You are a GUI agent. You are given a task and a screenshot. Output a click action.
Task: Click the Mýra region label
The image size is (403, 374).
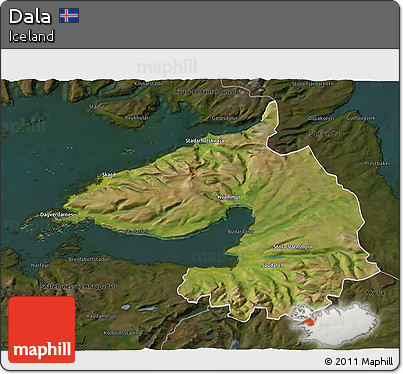(x=375, y=293)
